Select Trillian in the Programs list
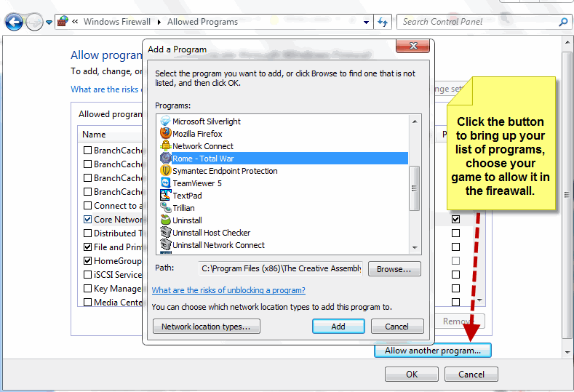Viewport: 574px width, 392px height. tap(283, 208)
